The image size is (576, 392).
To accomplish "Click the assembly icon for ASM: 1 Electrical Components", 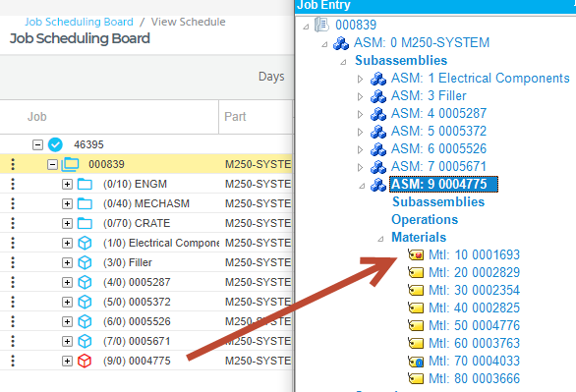I will click(378, 79).
